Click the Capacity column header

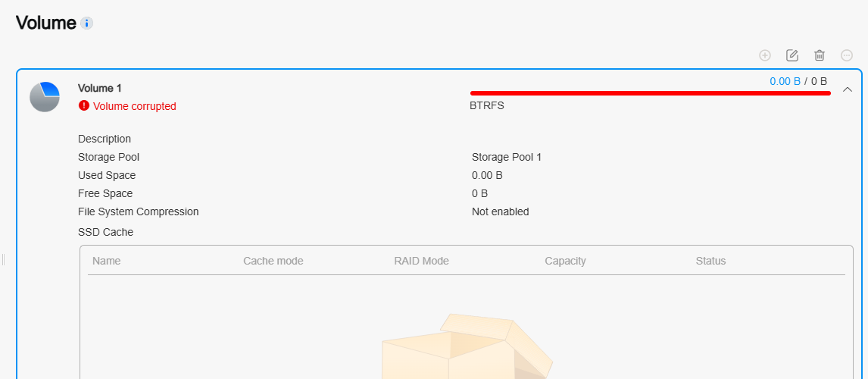coord(565,261)
